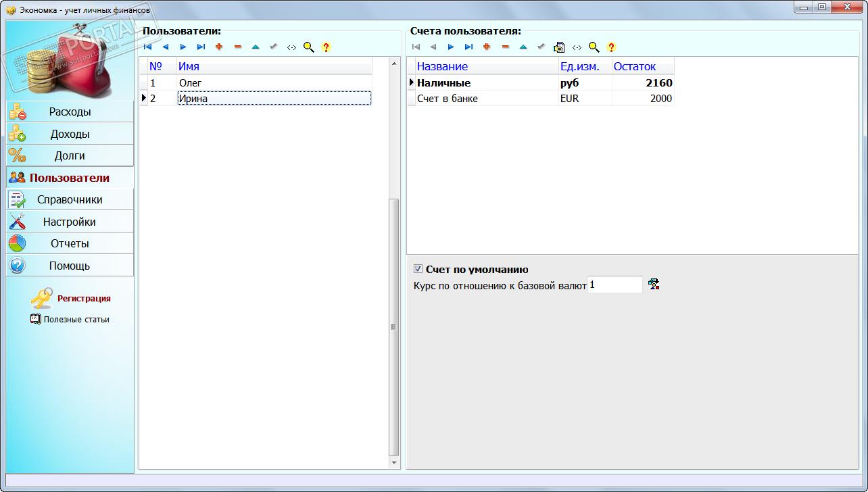Open the Настройки section
Image resolution: width=868 pixels, height=492 pixels.
coord(70,222)
